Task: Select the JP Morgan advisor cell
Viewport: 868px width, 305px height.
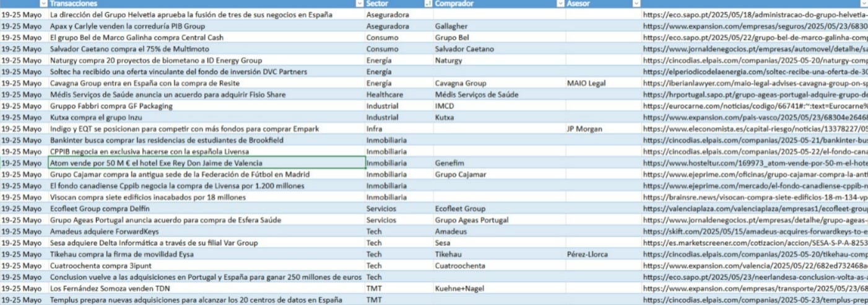Action: (x=603, y=128)
